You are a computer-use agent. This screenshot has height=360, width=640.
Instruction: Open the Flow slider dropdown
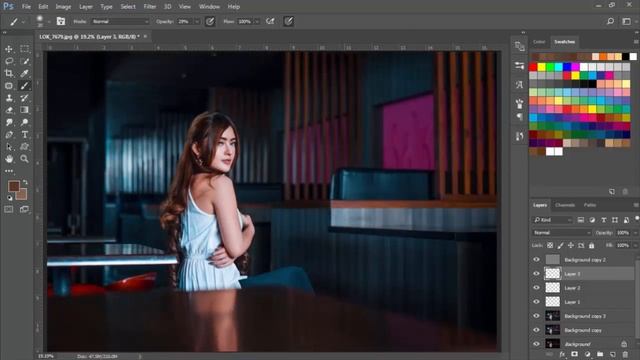tap(257, 21)
